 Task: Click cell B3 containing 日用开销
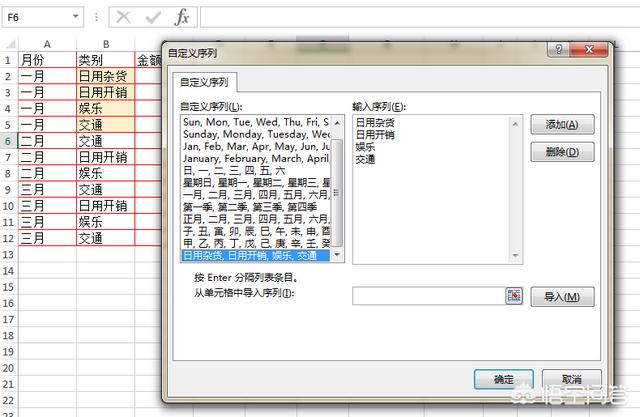click(106, 93)
